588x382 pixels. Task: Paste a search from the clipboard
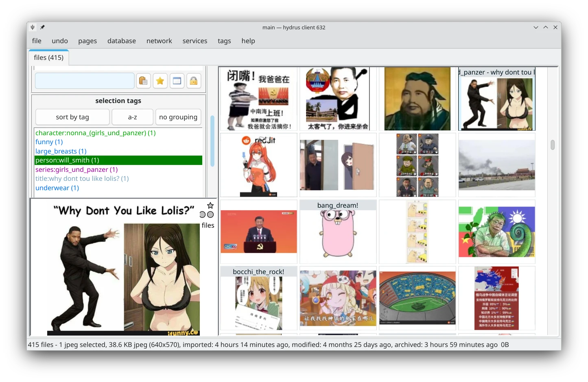[x=143, y=81]
